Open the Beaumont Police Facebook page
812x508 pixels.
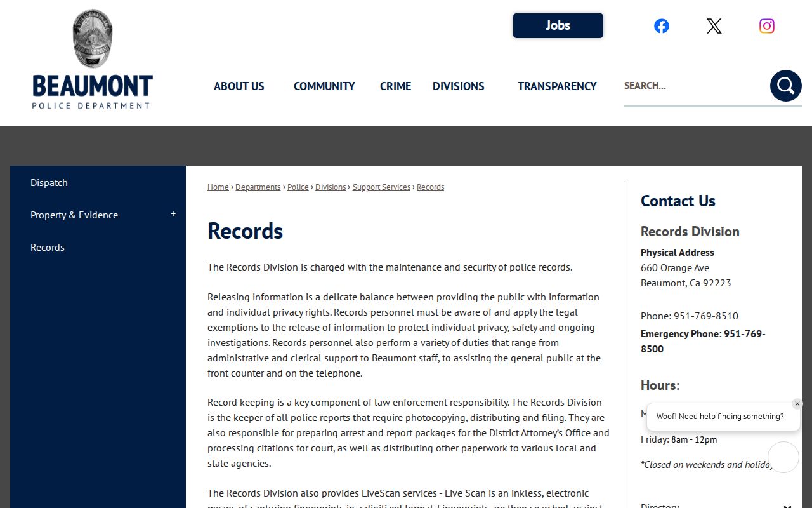[x=662, y=26]
